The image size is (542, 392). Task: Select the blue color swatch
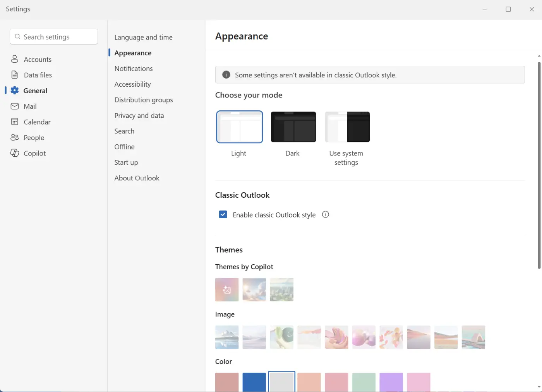point(254,382)
